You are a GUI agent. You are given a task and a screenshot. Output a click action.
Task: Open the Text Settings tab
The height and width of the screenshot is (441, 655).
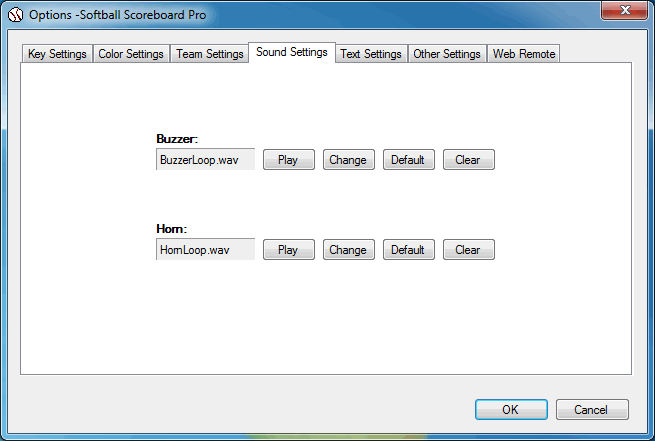click(371, 54)
